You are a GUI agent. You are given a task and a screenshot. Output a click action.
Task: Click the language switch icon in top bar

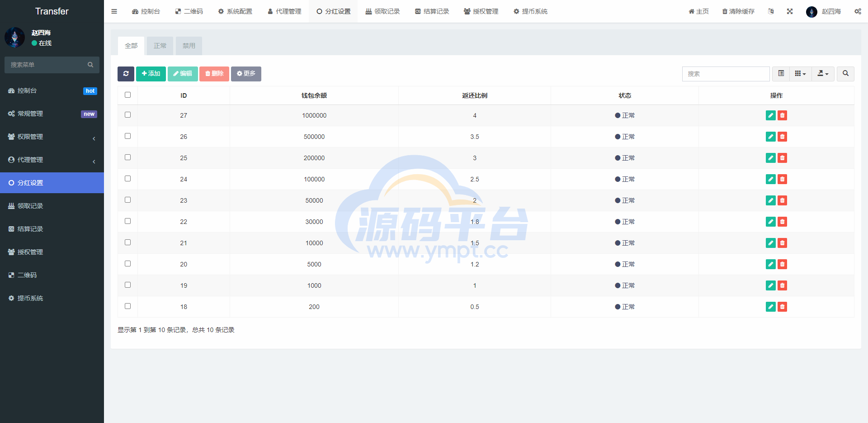[x=771, y=11]
